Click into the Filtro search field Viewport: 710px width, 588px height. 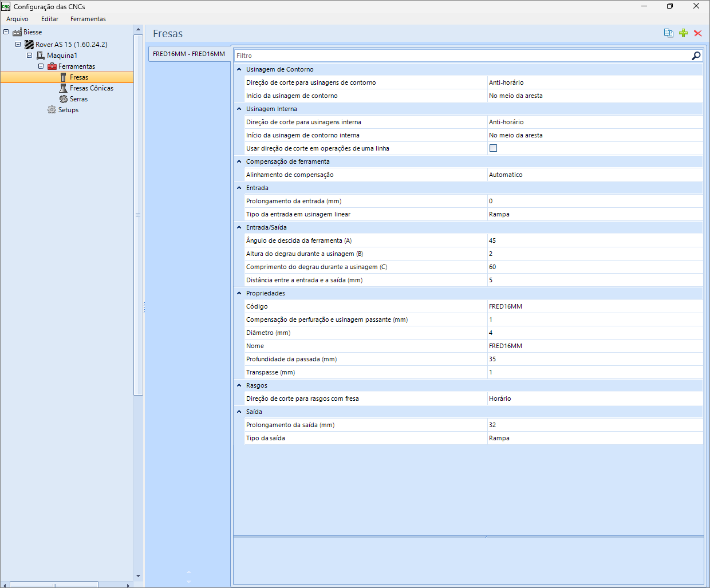coord(458,56)
